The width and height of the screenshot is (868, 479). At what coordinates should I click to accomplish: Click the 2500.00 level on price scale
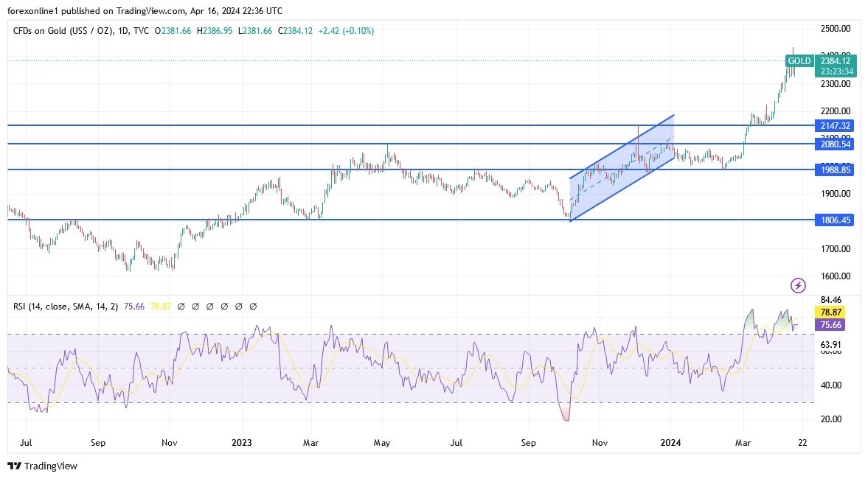click(x=836, y=29)
